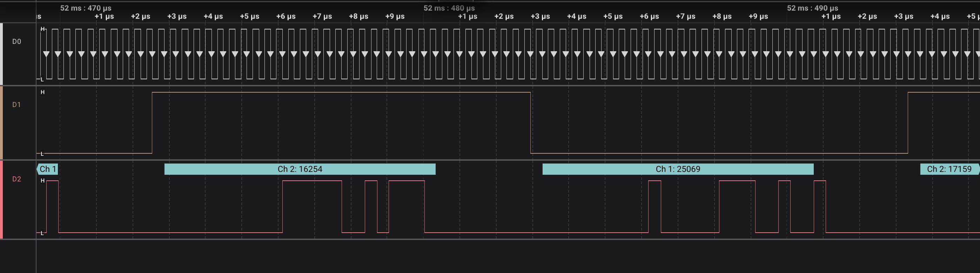Click the +3 µs tick after 52 ms : 490 µs
980x273 pixels.
904,16
